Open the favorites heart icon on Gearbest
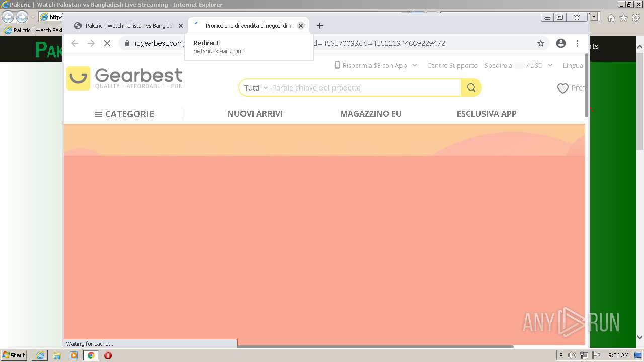This screenshot has height=362, width=644. pyautogui.click(x=562, y=88)
